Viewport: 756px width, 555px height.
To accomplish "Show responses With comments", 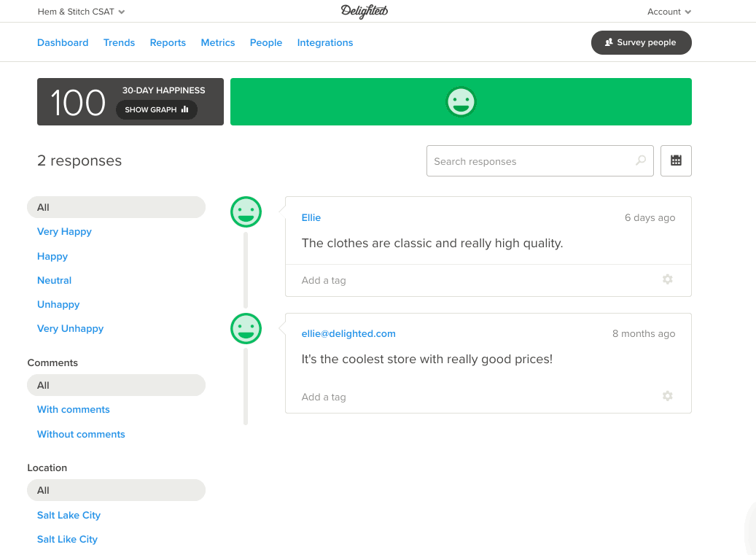I will pos(74,409).
